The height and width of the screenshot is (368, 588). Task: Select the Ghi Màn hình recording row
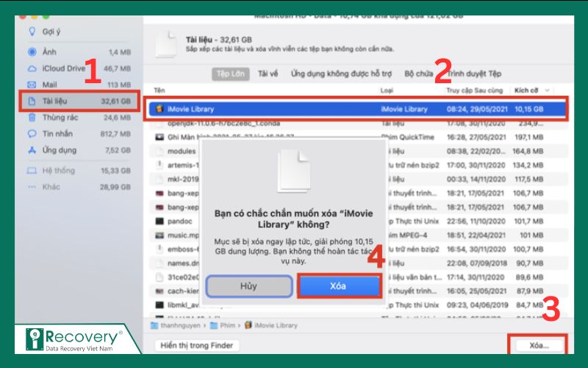pos(358,137)
